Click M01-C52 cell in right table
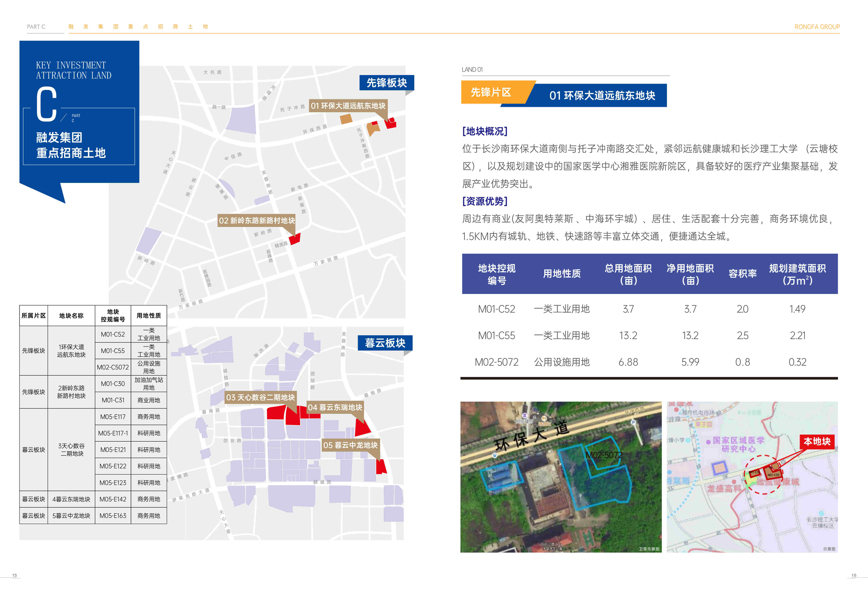The height and width of the screenshot is (589, 868). pyautogui.click(x=496, y=309)
